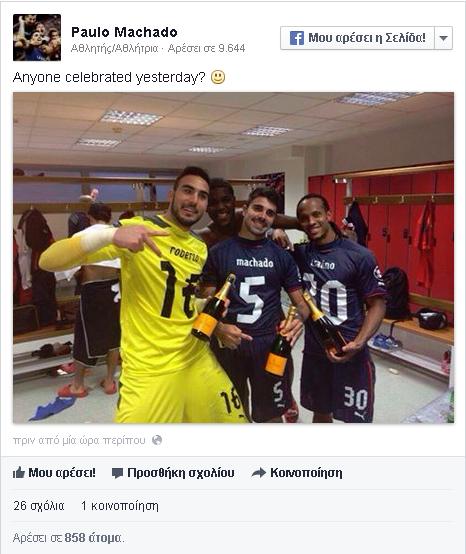Open the list of 858 people who liked
Screen dimensions: 466x554
point(94,538)
